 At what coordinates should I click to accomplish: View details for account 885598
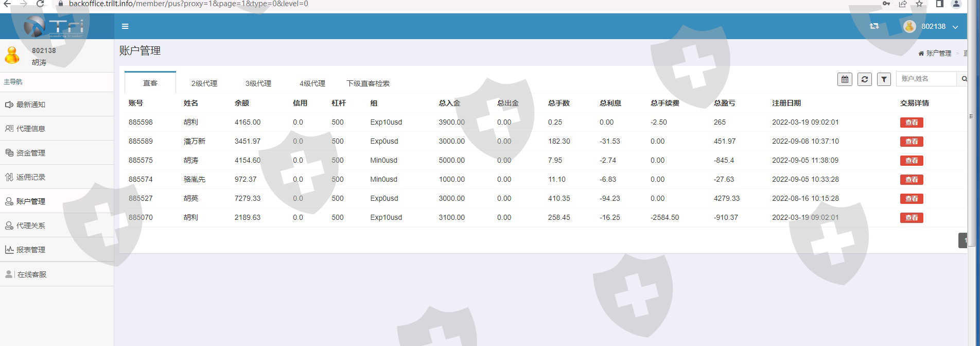911,123
